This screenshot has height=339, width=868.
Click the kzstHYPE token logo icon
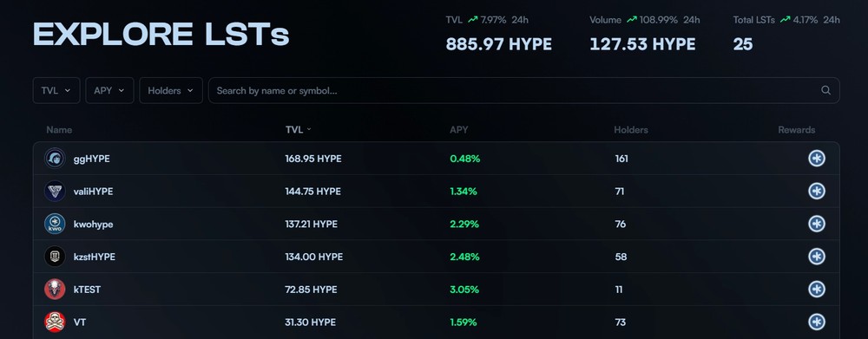pos(55,257)
